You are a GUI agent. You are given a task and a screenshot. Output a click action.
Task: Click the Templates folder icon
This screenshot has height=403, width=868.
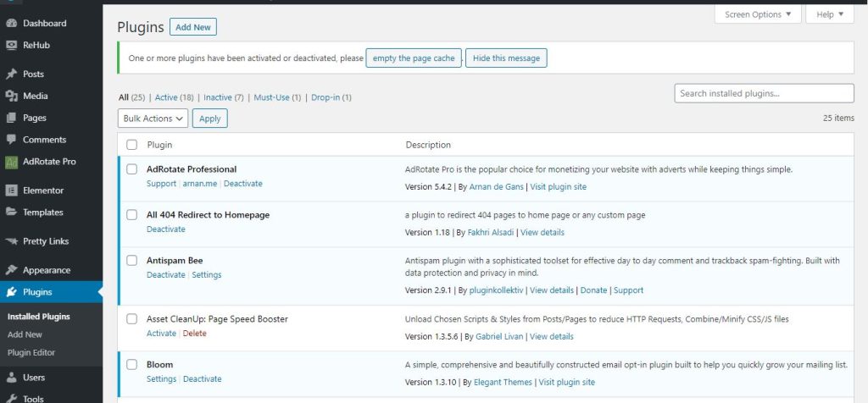pyautogui.click(x=11, y=213)
